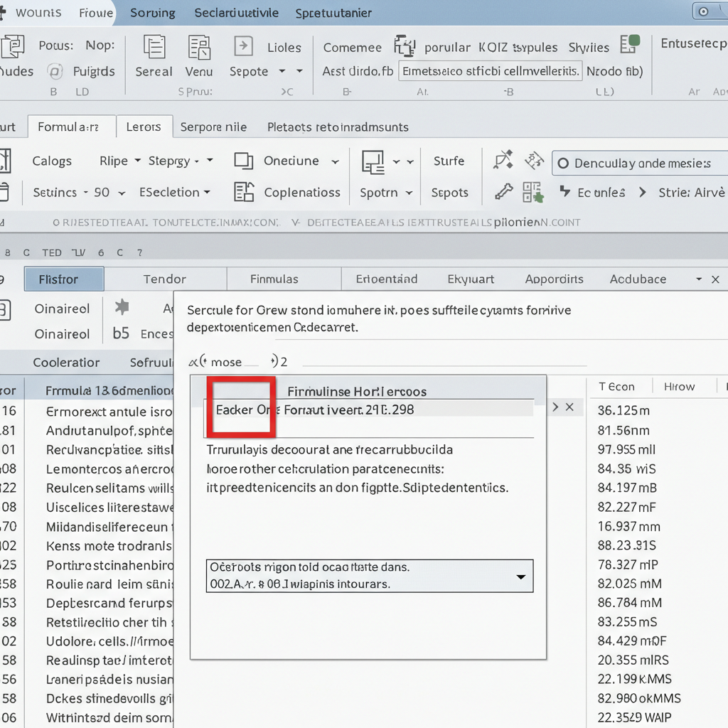Select the Ermorext antule row
Screen dimensions: 728x728
[x=109, y=412]
